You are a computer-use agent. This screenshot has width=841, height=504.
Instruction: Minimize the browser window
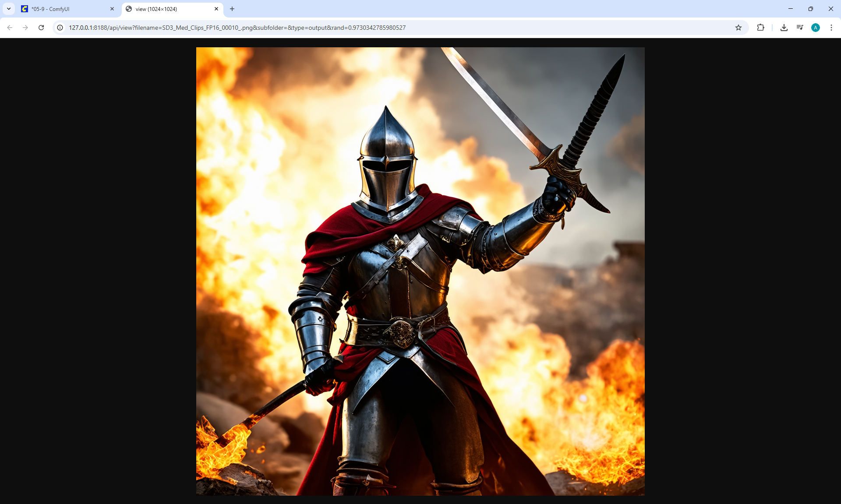[791, 9]
